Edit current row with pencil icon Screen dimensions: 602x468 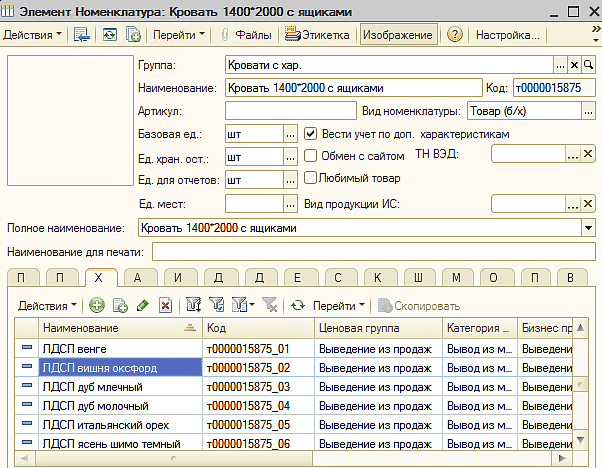[142, 306]
